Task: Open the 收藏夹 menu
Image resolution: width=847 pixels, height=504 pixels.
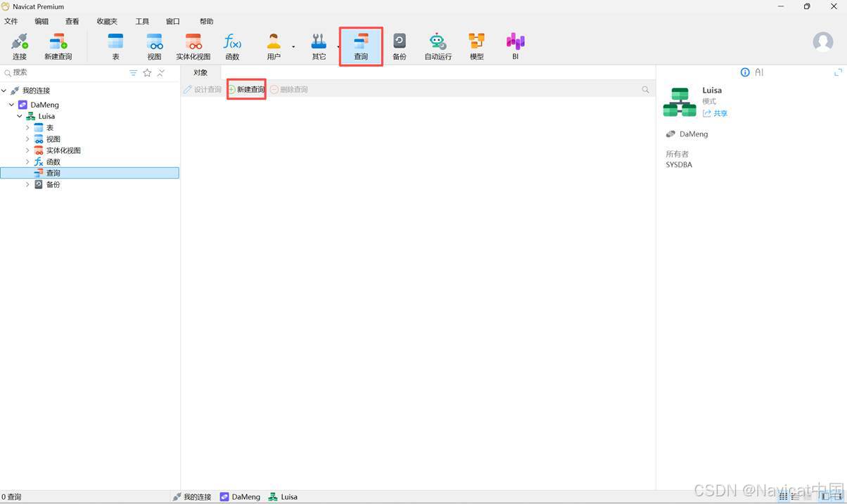Action: [x=107, y=22]
